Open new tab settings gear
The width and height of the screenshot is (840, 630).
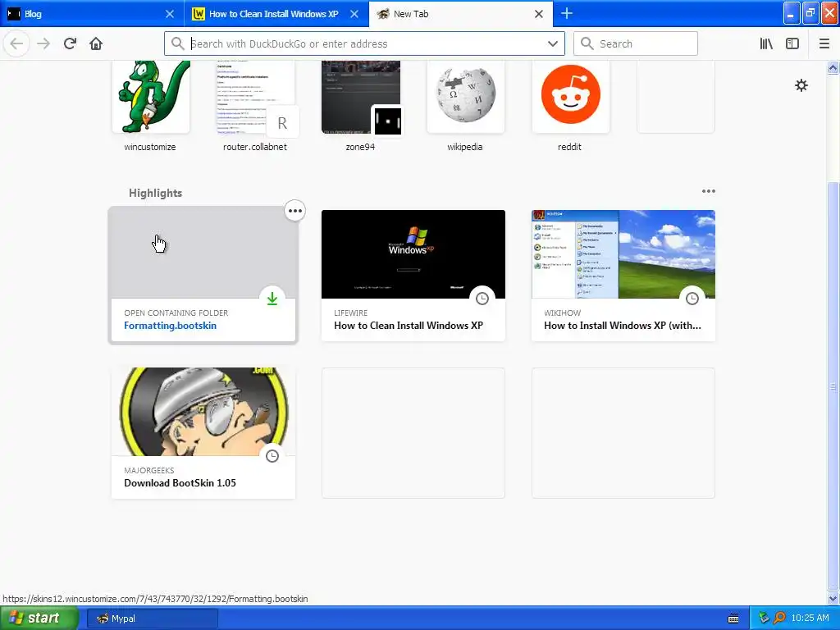[x=801, y=85]
